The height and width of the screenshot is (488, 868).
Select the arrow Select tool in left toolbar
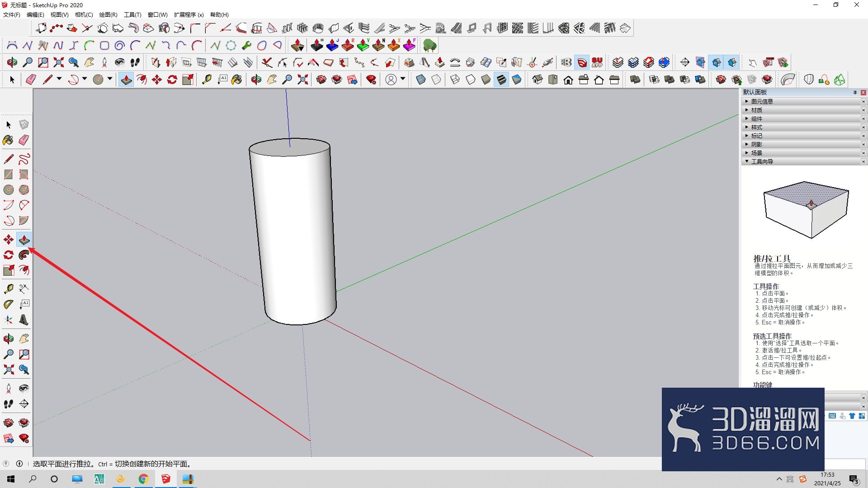[x=9, y=125]
